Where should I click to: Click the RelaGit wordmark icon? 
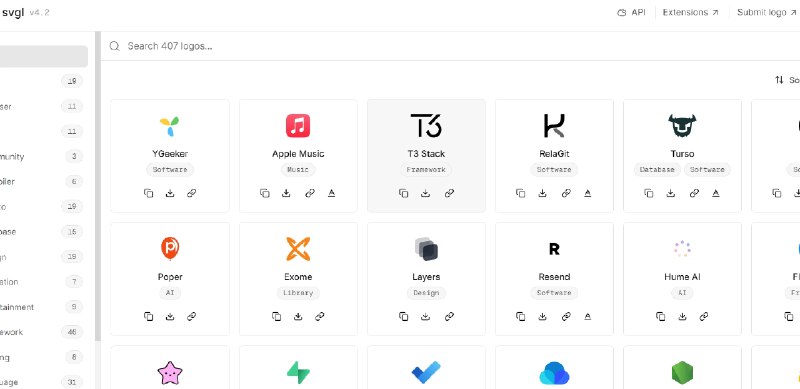pos(588,193)
